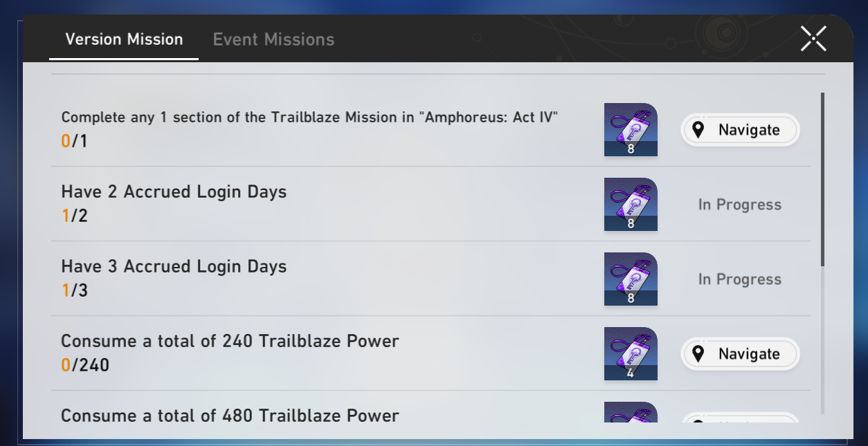868x446 pixels.
Task: Switch to the Event Missions tab
Action: click(x=273, y=39)
